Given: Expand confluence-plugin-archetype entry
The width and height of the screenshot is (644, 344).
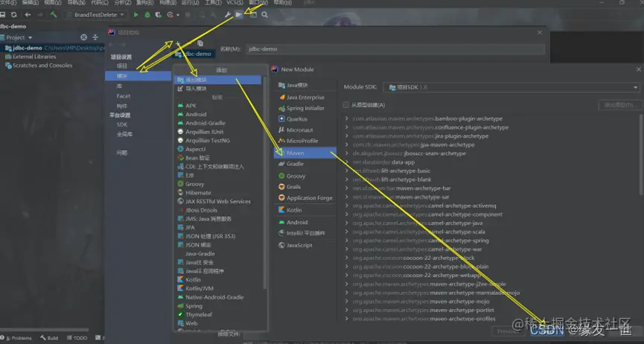Looking at the screenshot, I should click(x=347, y=127).
